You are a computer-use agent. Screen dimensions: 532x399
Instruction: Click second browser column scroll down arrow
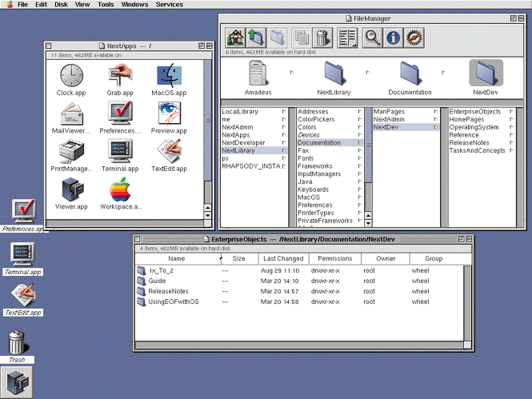368,223
